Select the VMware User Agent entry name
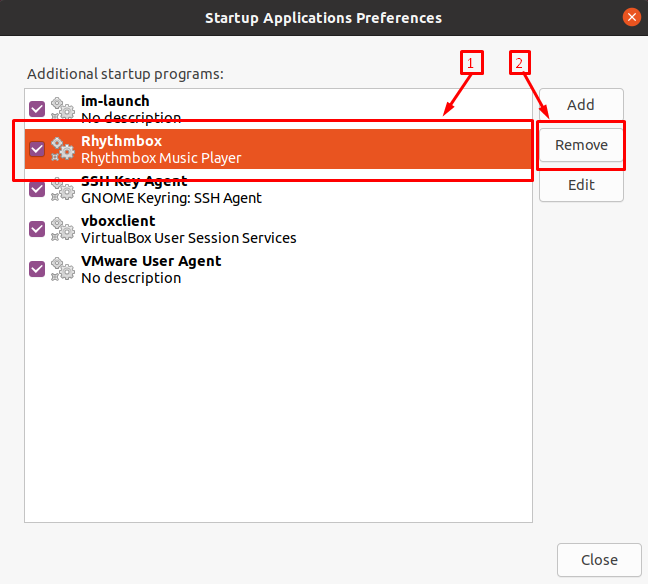This screenshot has width=648, height=584. point(151,261)
